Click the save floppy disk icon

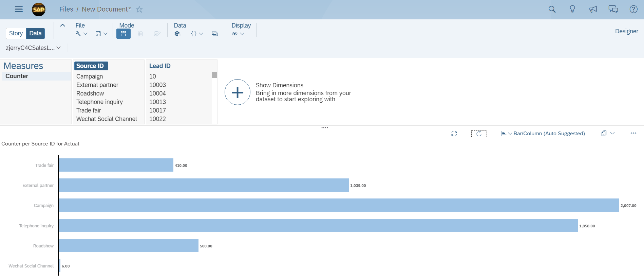tap(98, 34)
